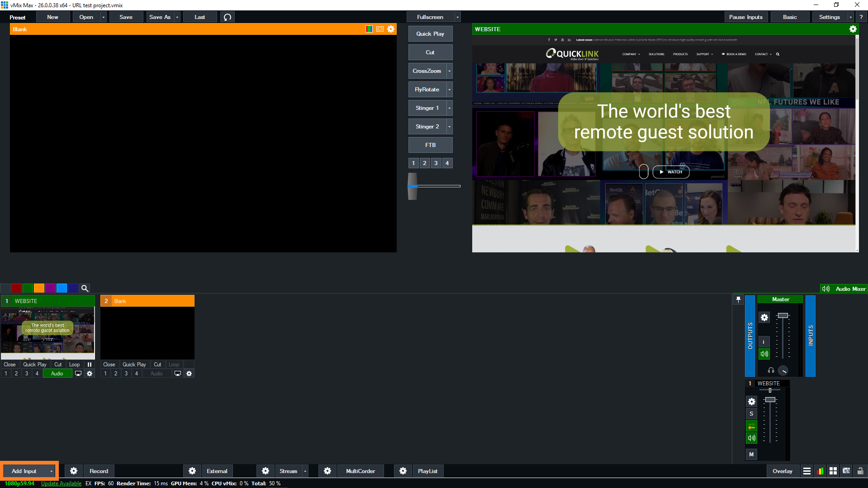
Task: Click the FTB button
Action: (430, 145)
